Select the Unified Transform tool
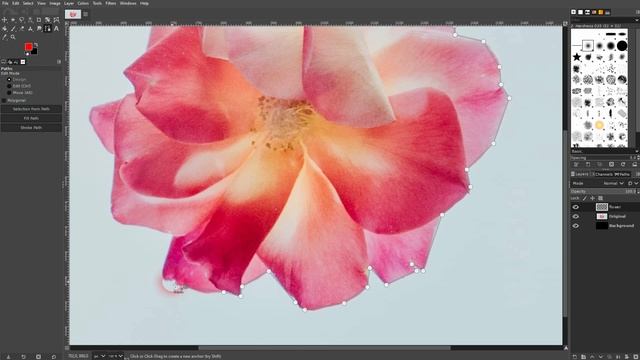This screenshot has height=360, width=640. [47, 20]
